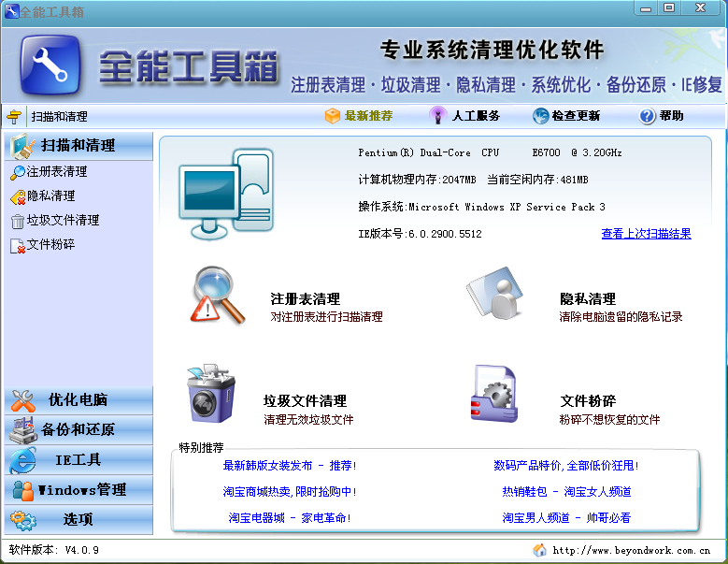Click the blue question mark help icon

click(647, 116)
